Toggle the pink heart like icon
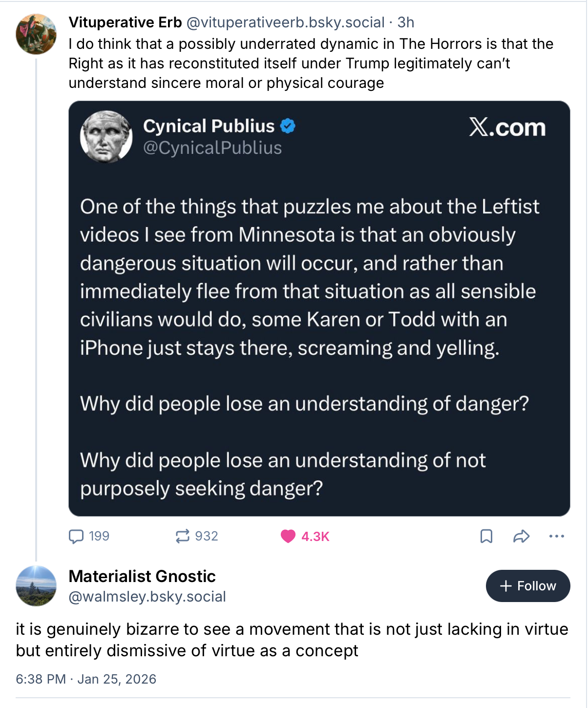The height and width of the screenshot is (708, 588). coord(288,537)
